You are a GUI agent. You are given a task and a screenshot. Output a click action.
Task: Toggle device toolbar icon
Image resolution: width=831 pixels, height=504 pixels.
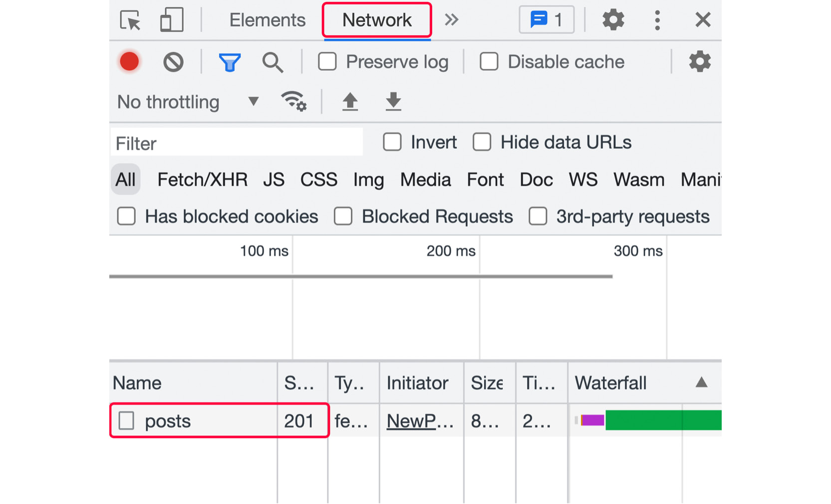click(x=172, y=20)
